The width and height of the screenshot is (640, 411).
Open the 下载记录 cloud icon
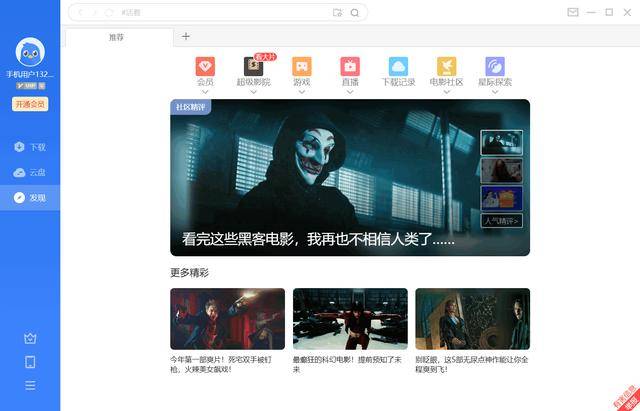(x=398, y=67)
